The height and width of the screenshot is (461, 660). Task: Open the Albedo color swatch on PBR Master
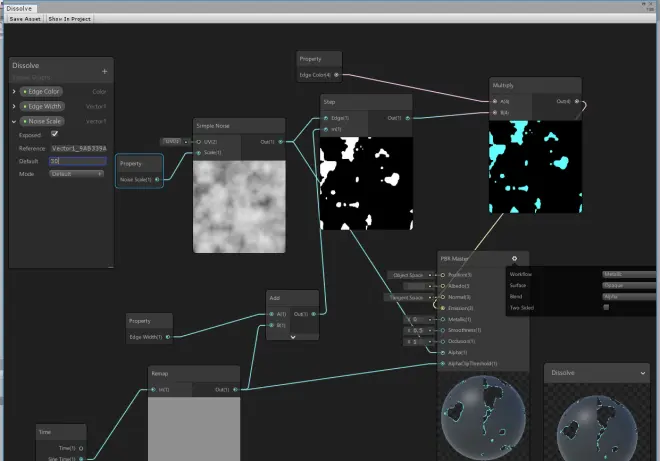coord(415,286)
